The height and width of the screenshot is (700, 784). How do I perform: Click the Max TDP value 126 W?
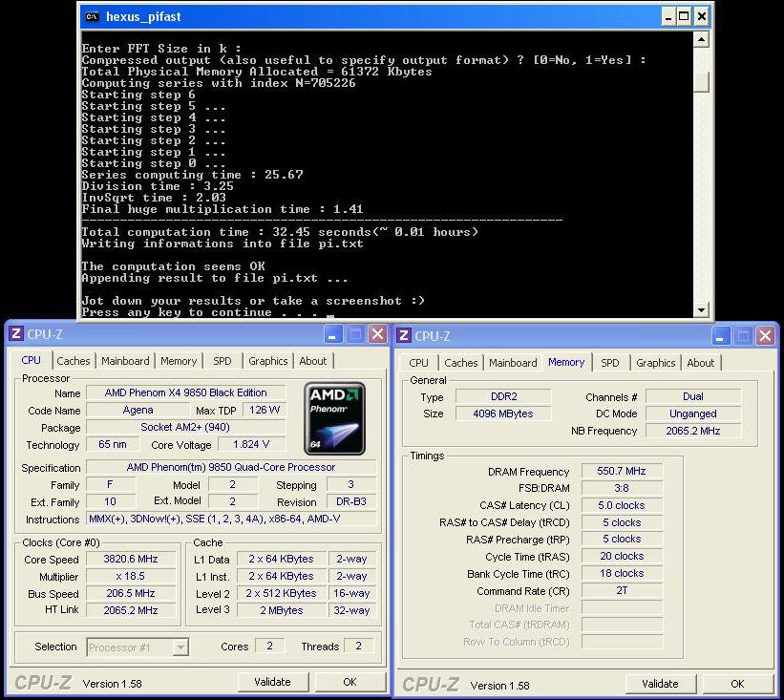coord(265,410)
